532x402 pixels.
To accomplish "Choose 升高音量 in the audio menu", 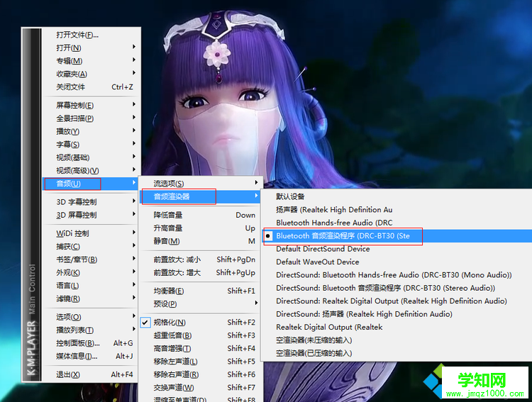I will [200, 228].
